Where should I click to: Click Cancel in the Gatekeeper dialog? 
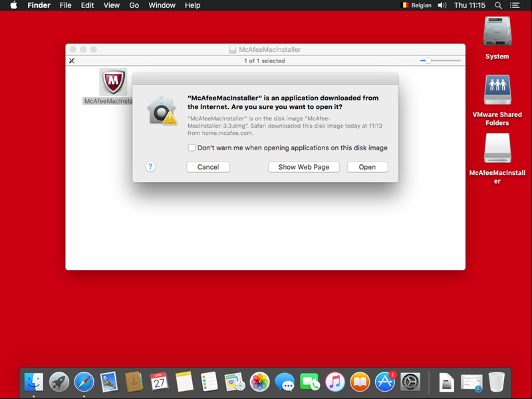208,167
